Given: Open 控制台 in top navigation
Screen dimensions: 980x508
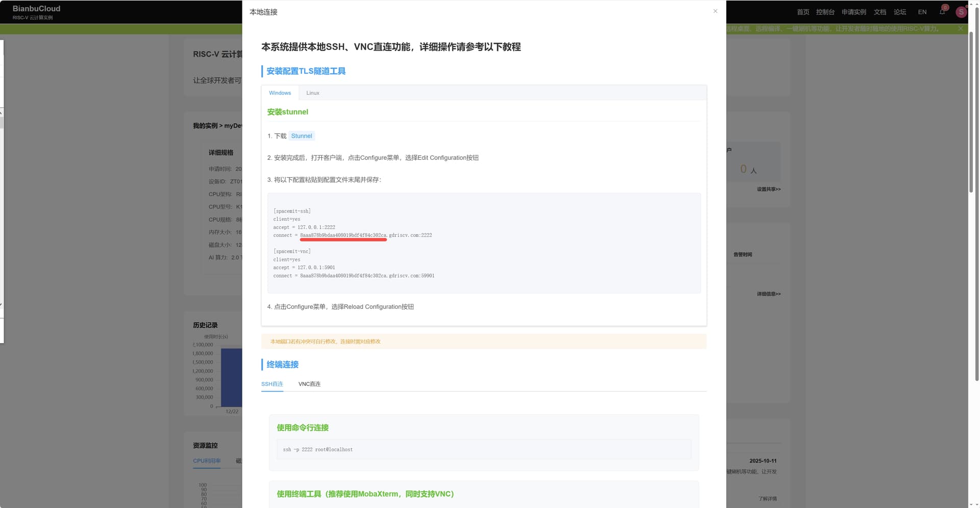Looking at the screenshot, I should [x=825, y=12].
